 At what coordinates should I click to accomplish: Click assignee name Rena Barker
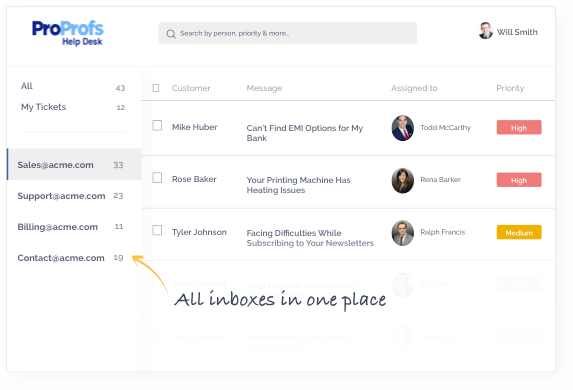click(440, 179)
